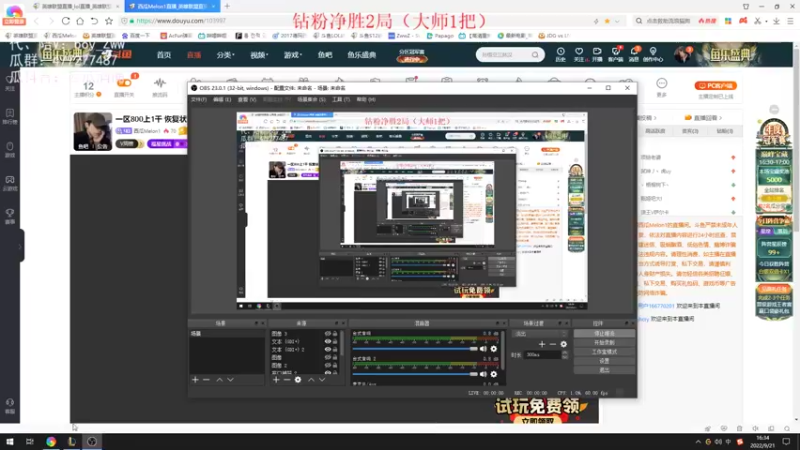
Task: Click browser reload icon in toolbar
Action: pyautogui.click(x=66, y=21)
